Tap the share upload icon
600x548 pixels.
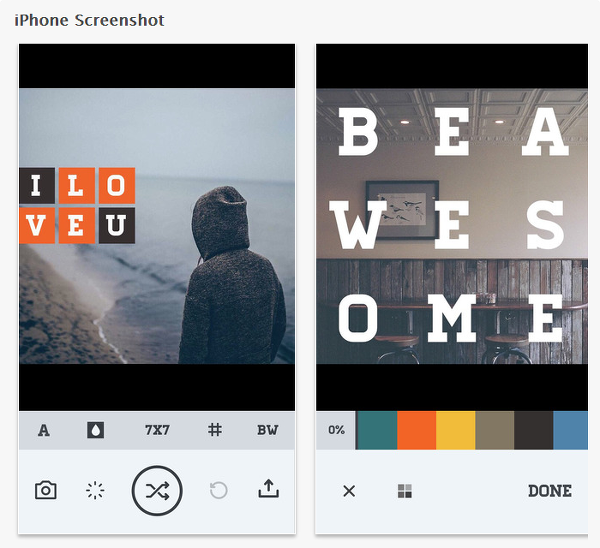coord(269,489)
